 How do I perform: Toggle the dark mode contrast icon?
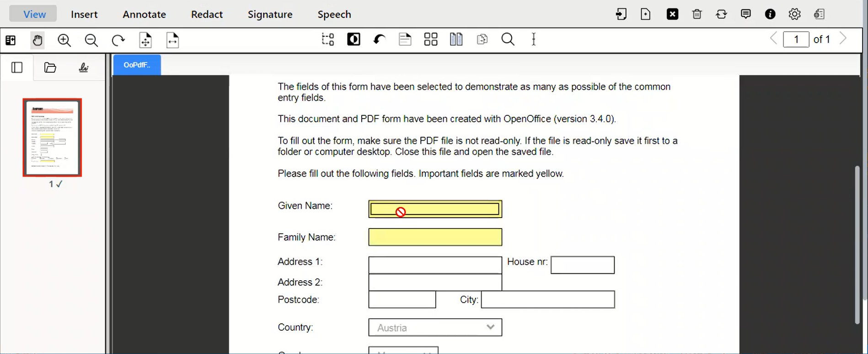354,39
